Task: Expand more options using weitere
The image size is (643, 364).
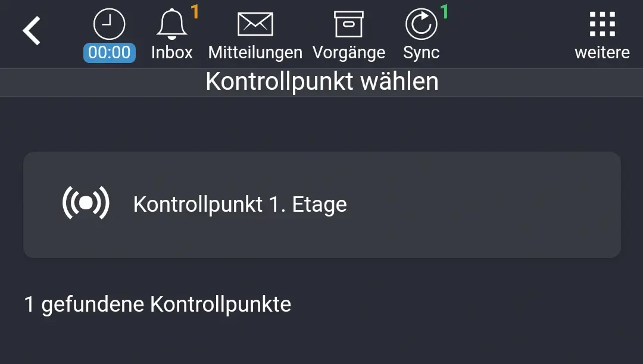Action: click(603, 33)
